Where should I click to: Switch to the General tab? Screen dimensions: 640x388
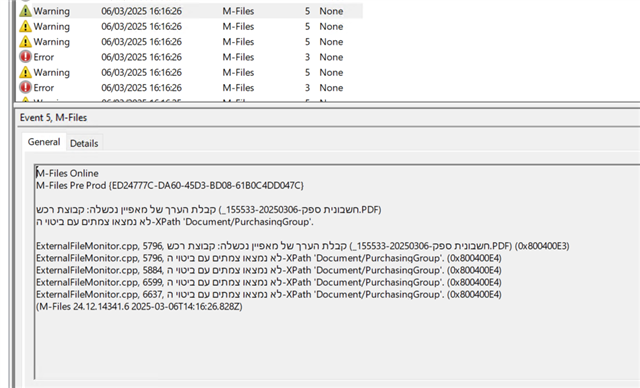tap(44, 142)
